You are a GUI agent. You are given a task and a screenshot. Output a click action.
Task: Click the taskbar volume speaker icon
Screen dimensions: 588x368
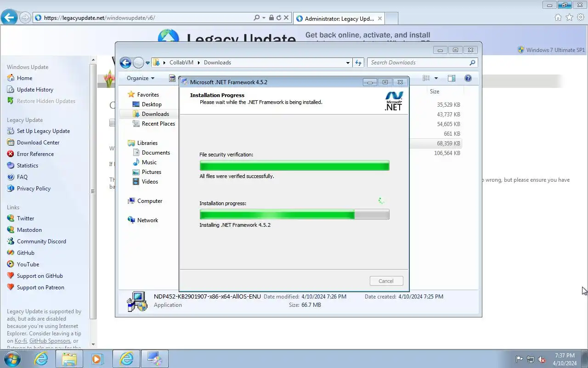pyautogui.click(x=542, y=359)
